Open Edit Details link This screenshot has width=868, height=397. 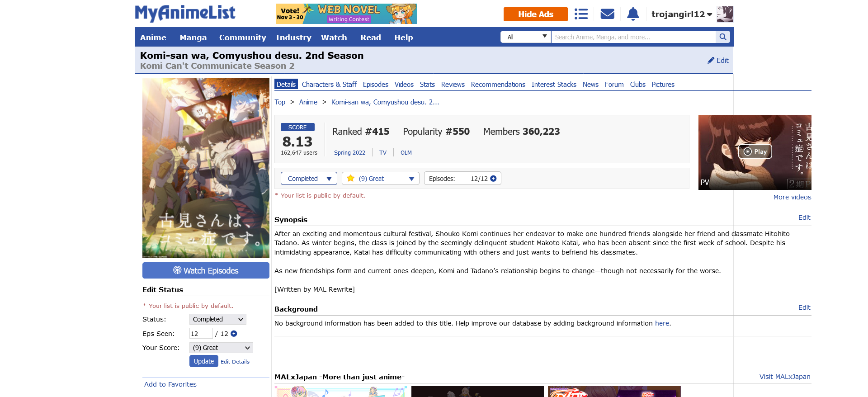pyautogui.click(x=235, y=362)
